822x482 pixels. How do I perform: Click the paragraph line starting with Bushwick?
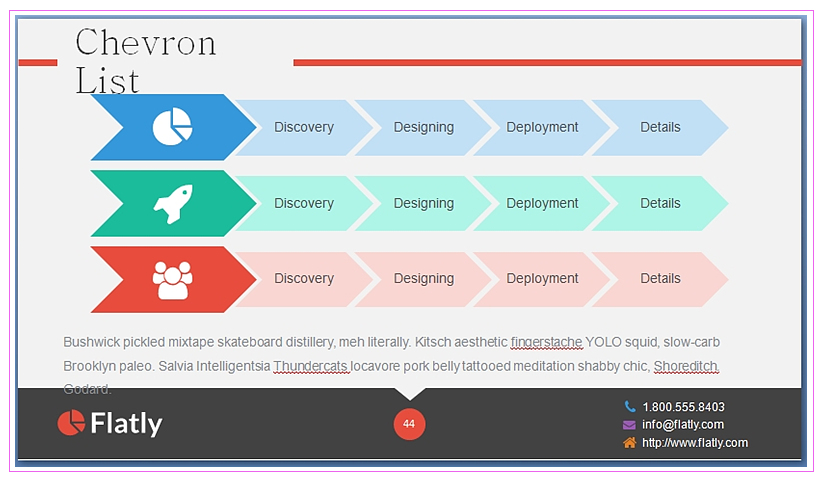tap(391, 342)
